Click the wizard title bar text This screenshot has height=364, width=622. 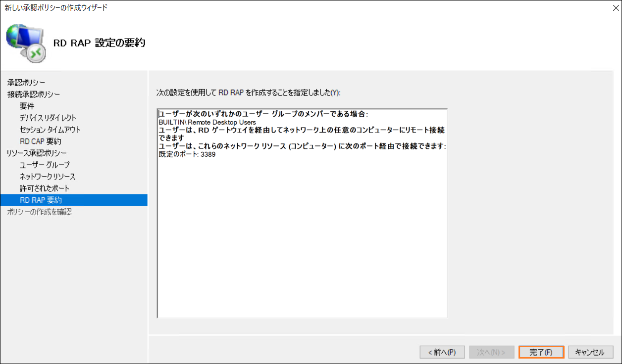pos(56,7)
